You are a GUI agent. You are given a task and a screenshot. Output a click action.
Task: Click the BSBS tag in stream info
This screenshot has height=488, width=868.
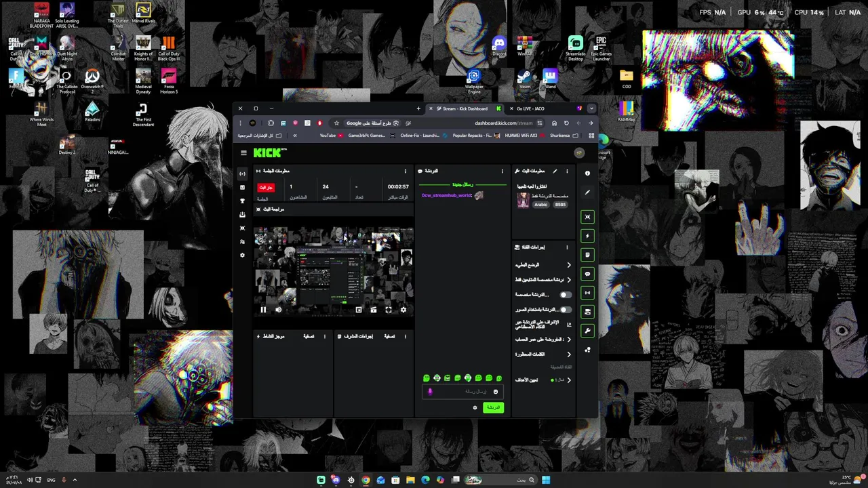tap(560, 205)
